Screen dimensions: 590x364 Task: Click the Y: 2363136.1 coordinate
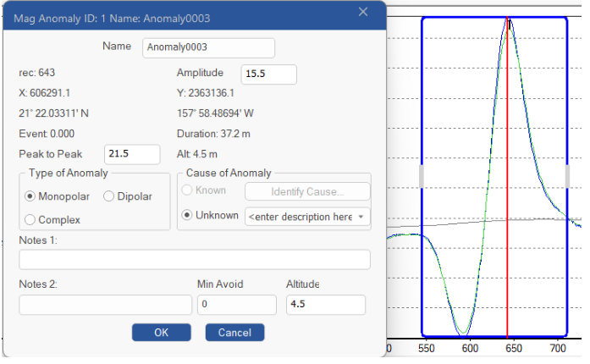tap(206, 93)
